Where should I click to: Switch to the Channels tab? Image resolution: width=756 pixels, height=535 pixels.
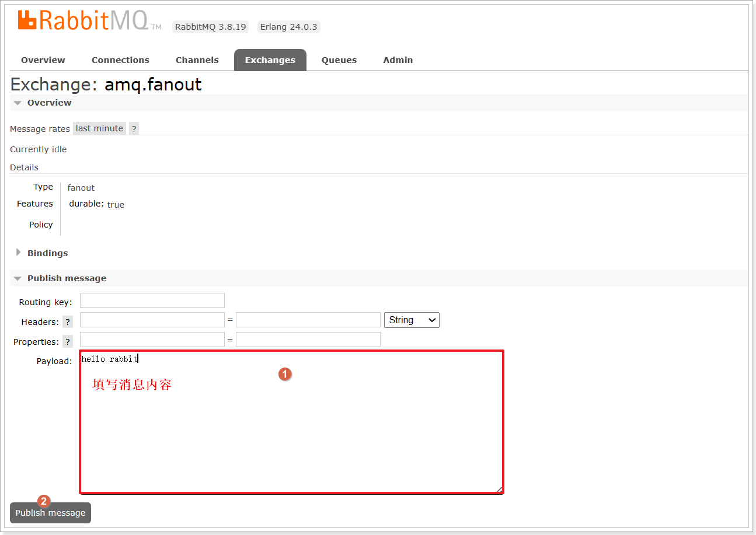pyautogui.click(x=197, y=60)
